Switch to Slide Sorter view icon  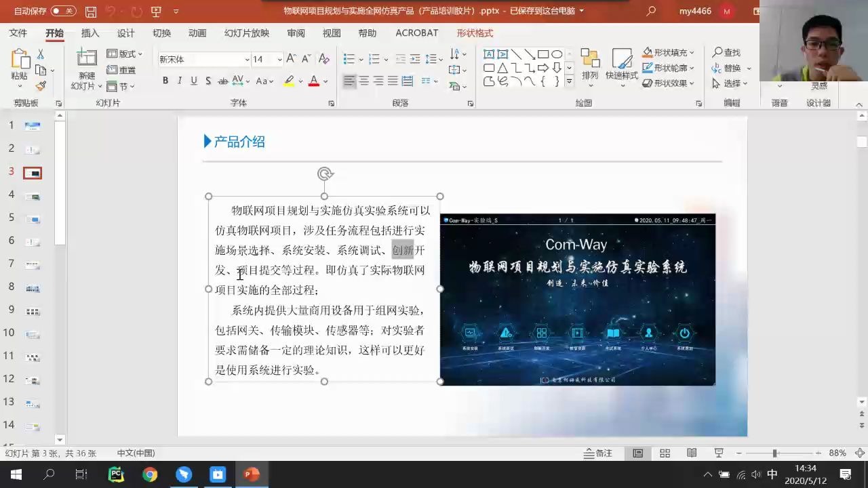coord(665,453)
